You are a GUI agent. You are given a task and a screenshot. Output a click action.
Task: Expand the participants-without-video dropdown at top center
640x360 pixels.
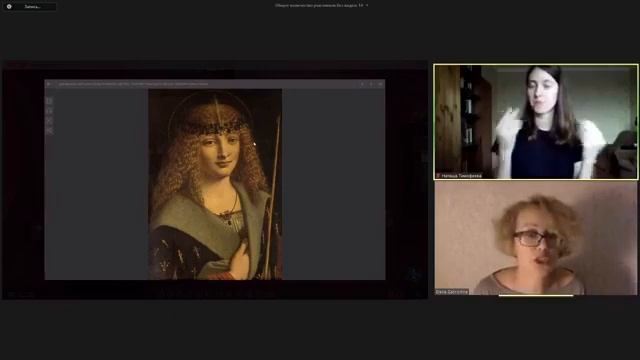[x=367, y=6]
